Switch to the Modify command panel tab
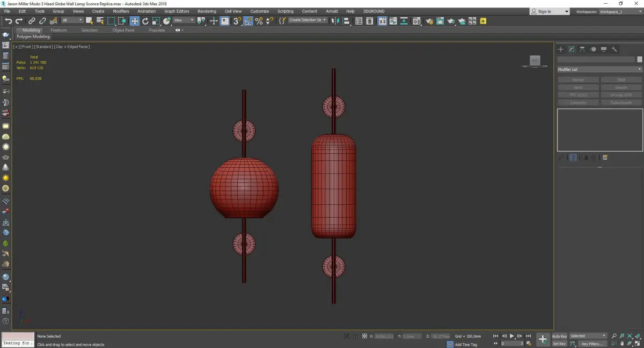The width and height of the screenshot is (644, 348). 572,49
